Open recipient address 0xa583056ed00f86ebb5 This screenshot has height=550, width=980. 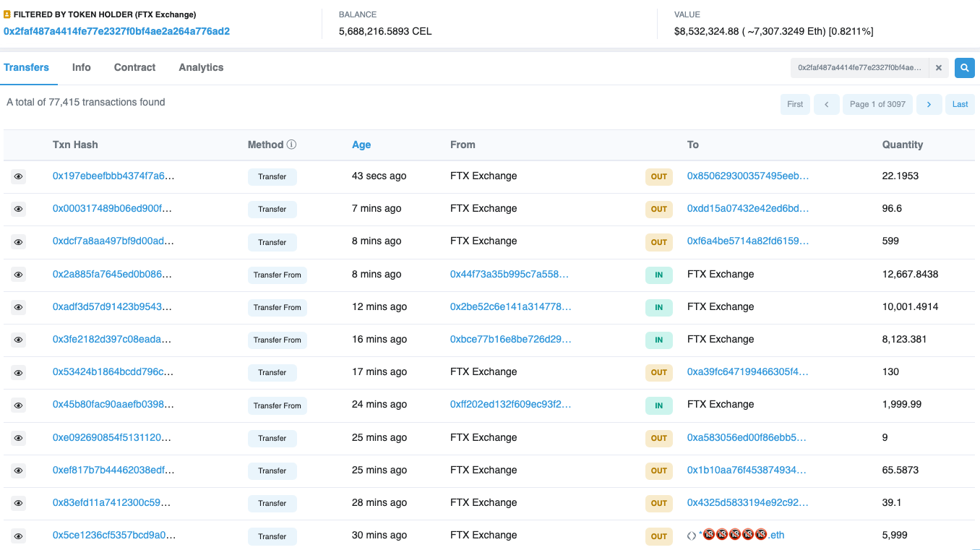pyautogui.click(x=747, y=437)
